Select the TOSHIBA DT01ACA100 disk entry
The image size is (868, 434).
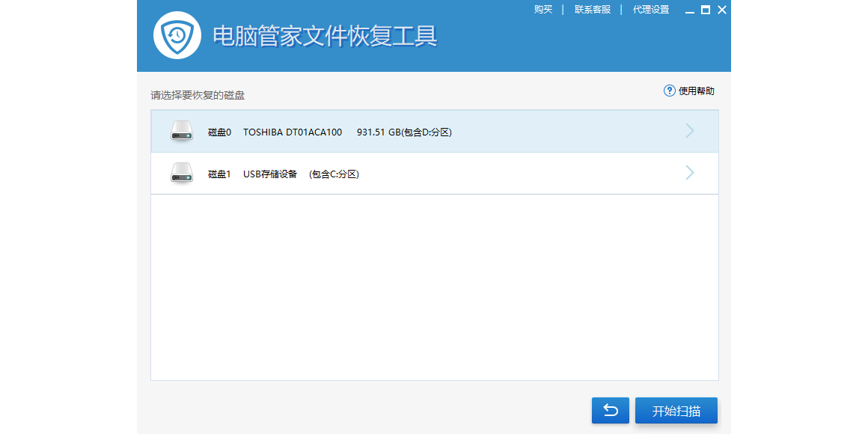click(293, 132)
